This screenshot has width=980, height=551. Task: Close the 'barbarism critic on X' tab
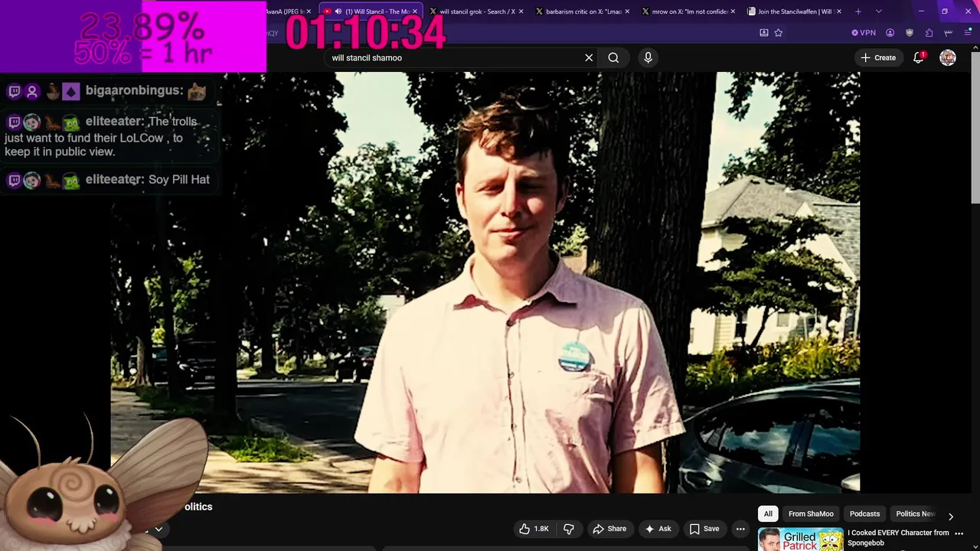(x=627, y=11)
